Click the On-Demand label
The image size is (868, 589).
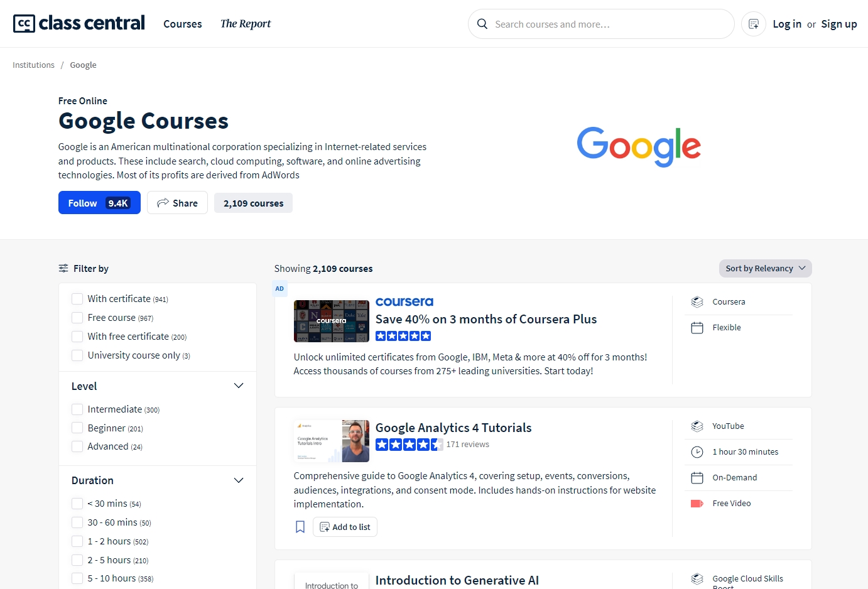pos(735,478)
